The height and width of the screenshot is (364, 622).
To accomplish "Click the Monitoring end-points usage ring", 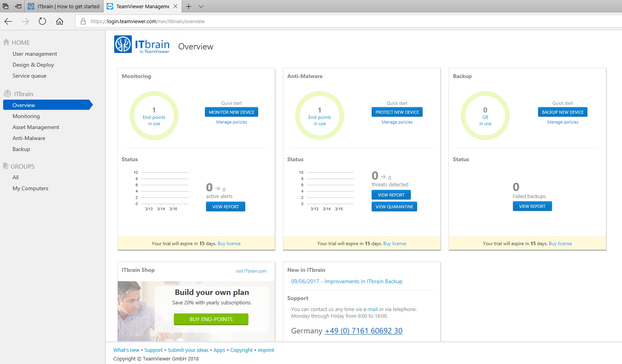I will [154, 116].
